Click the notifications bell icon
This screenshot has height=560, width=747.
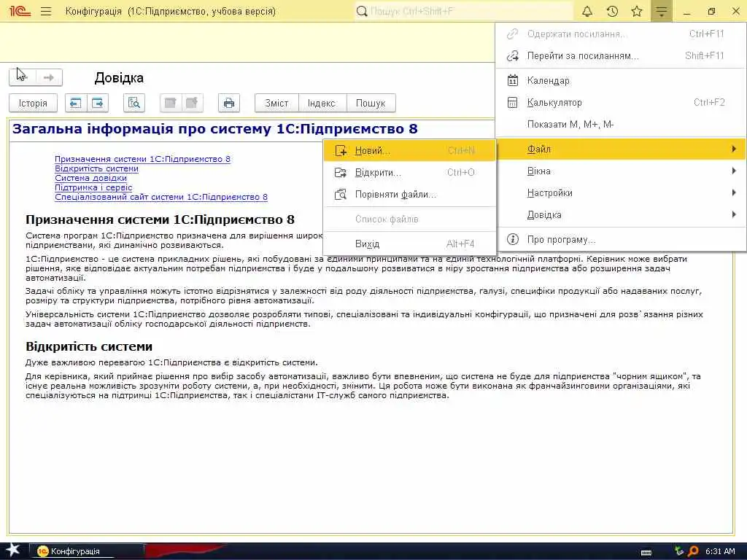pos(587,11)
